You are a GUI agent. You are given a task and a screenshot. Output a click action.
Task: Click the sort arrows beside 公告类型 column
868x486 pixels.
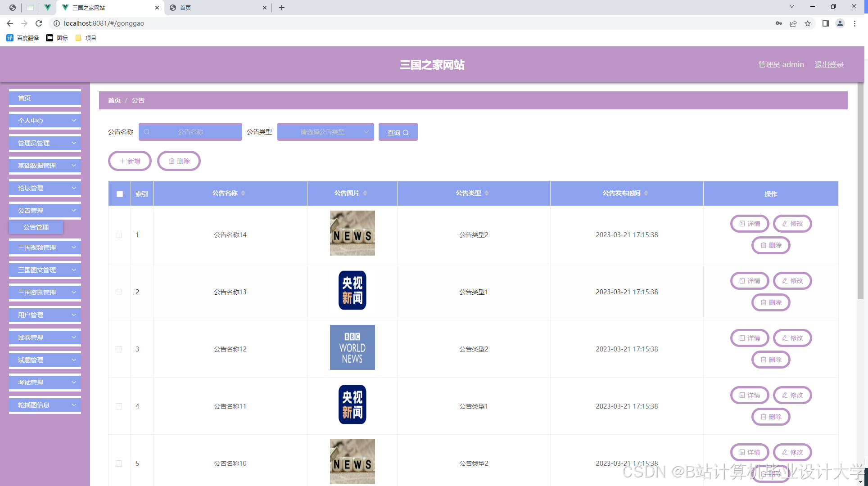click(487, 193)
